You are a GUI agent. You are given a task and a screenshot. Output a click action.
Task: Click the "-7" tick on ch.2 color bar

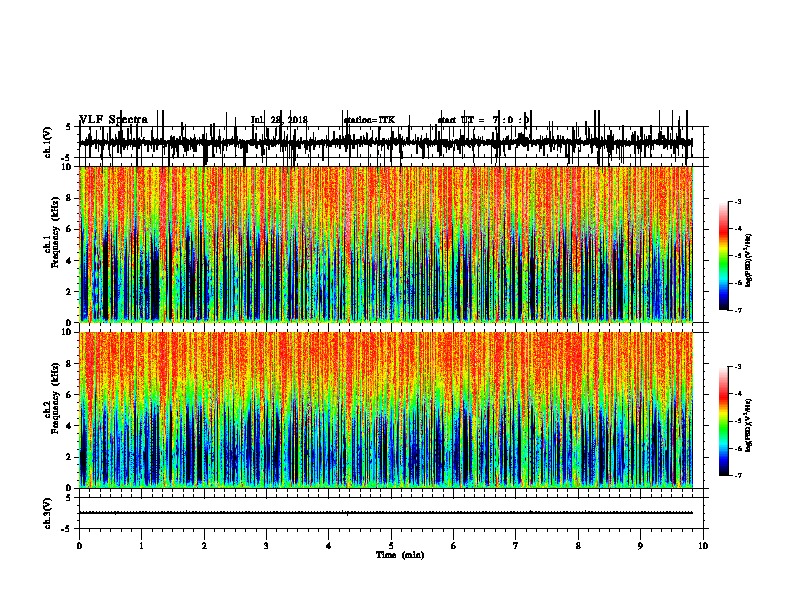point(738,475)
